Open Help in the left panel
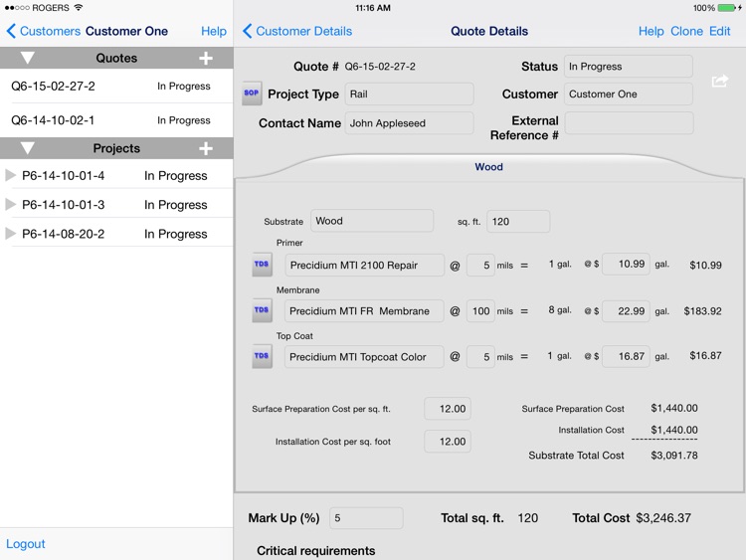The width and height of the screenshot is (746, 560). (213, 31)
